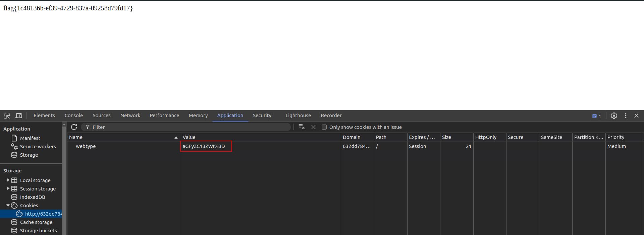Screen dimensions: 644x235
Task: Open DevTools settings gear
Action: [x=614, y=115]
